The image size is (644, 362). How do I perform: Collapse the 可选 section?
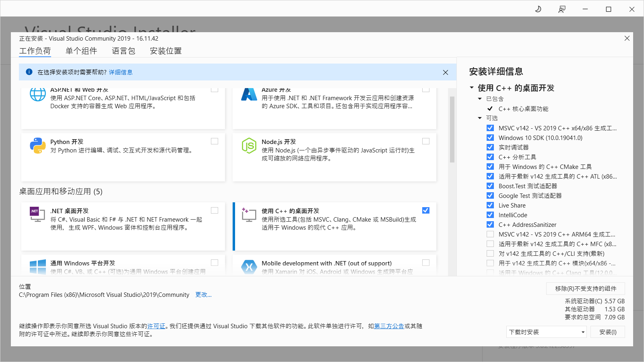pyautogui.click(x=480, y=118)
